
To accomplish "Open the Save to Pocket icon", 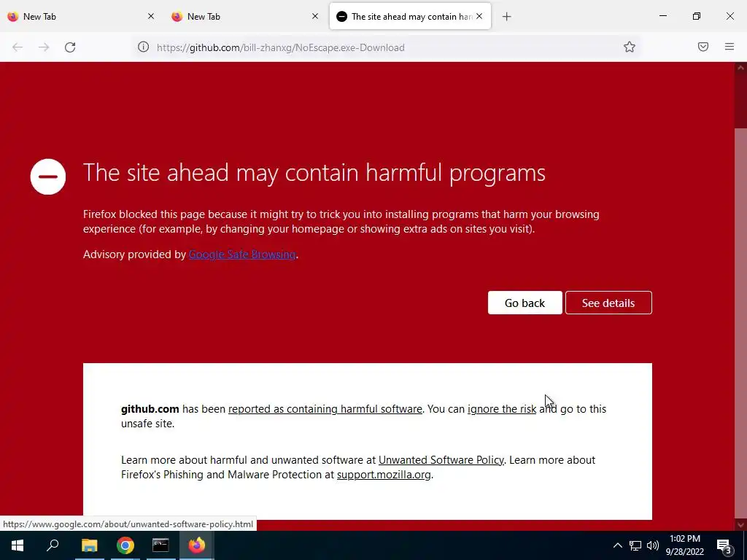I will [703, 47].
